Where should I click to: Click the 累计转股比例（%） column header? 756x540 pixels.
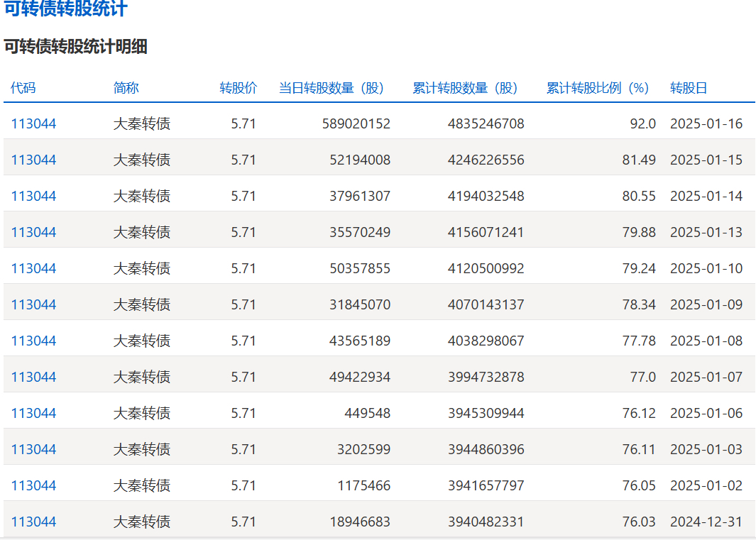coord(599,88)
